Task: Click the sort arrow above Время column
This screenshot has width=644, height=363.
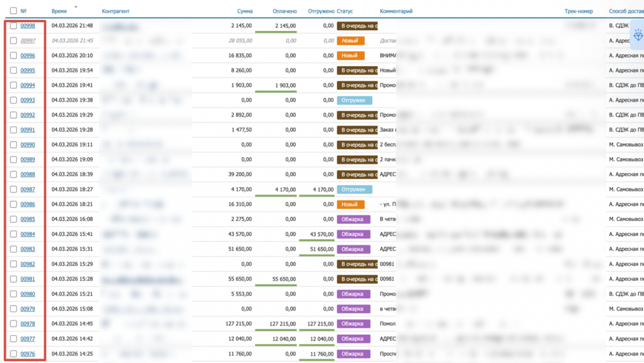Action: 76,7
